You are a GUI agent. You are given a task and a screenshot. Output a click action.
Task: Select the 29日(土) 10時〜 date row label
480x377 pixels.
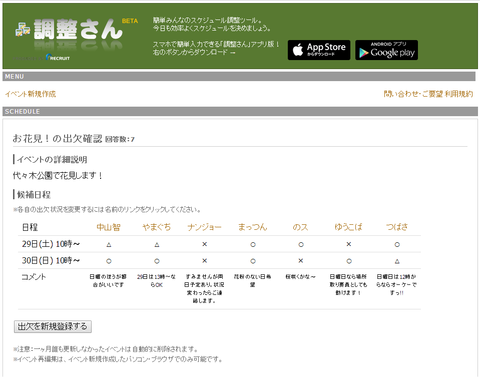coord(51,244)
